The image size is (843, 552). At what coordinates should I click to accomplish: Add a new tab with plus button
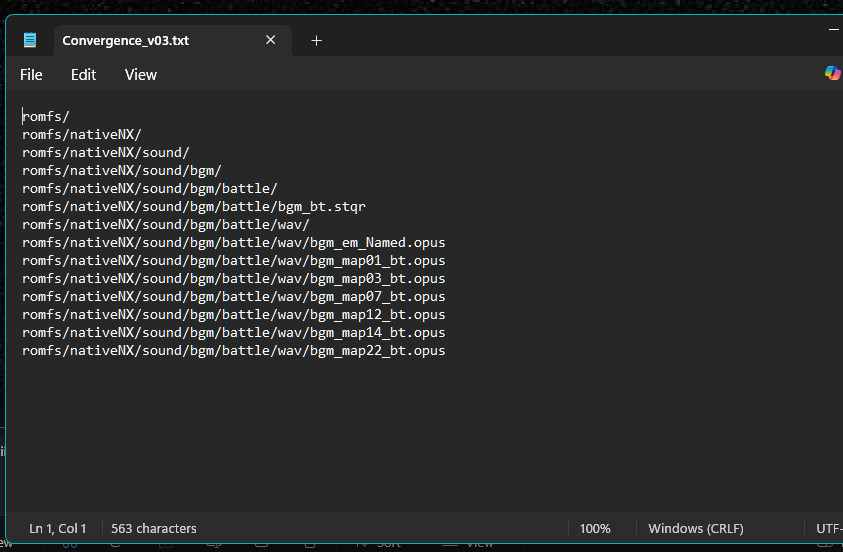[316, 41]
